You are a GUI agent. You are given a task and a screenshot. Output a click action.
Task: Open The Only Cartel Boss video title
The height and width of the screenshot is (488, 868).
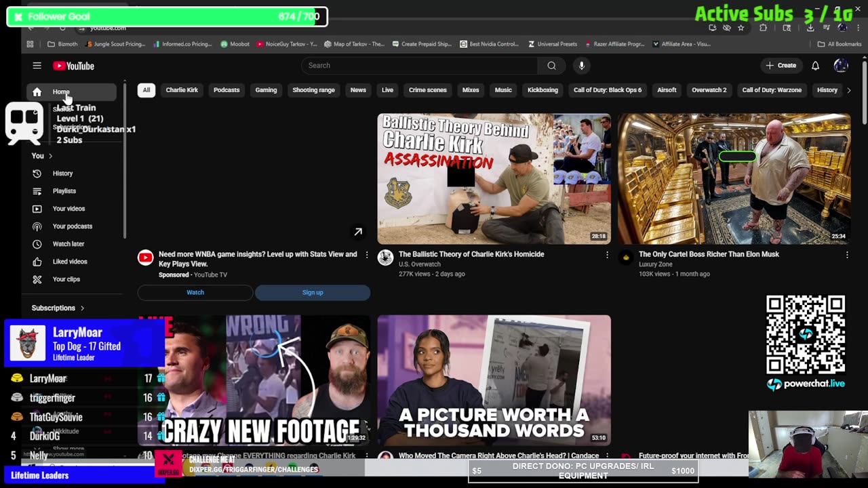709,254
